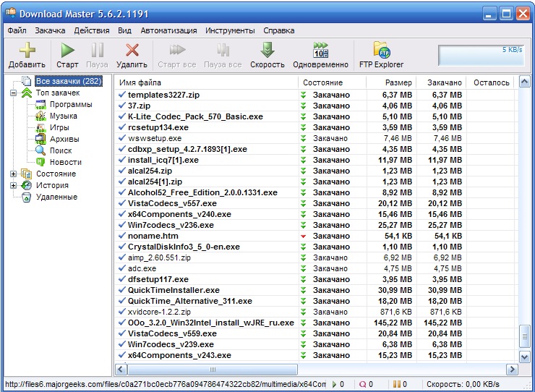Open the Инструменты menu
This screenshot has width=535, height=392.
click(229, 30)
